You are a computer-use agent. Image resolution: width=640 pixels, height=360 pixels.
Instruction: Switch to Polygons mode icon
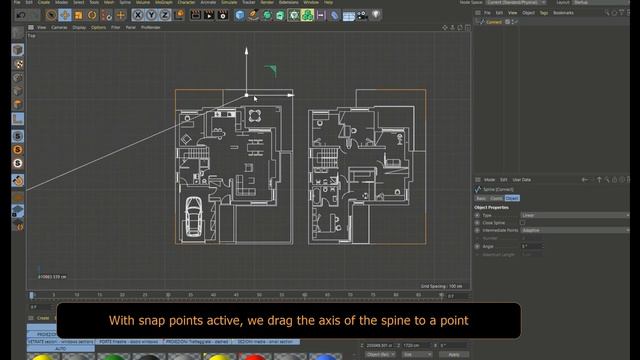click(x=18, y=104)
